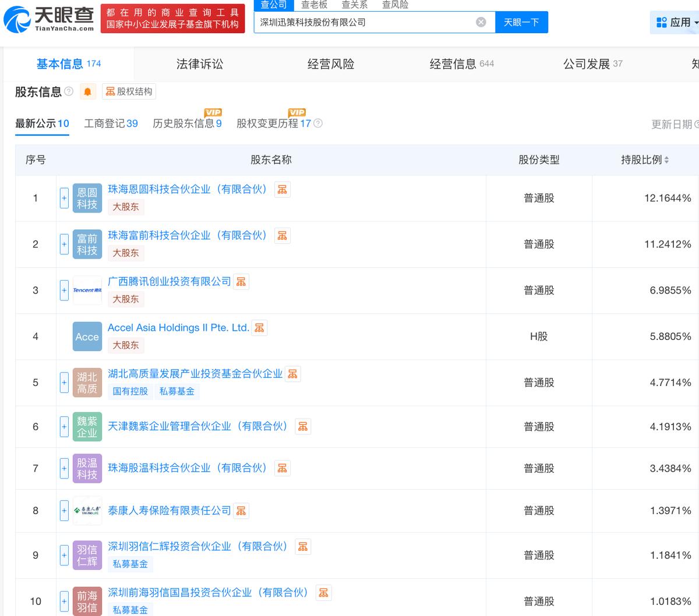
Task: Click the orange bell alert icon
Action: (x=87, y=92)
